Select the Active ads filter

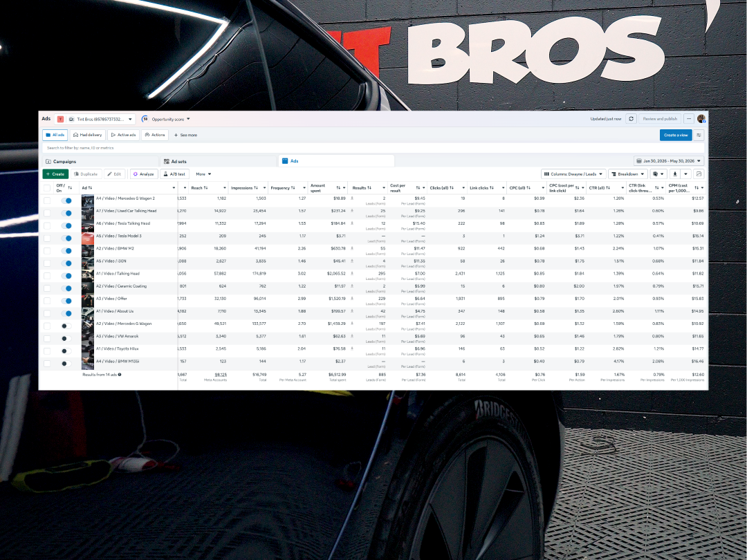(123, 135)
